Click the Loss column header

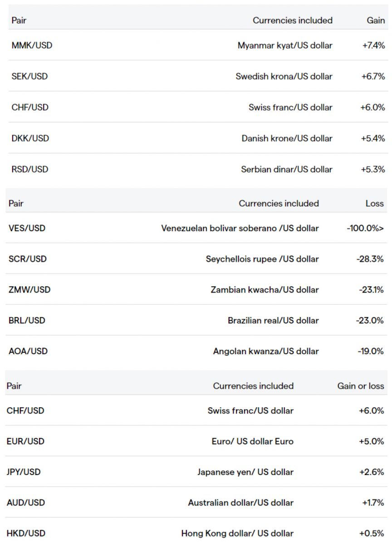(x=374, y=203)
